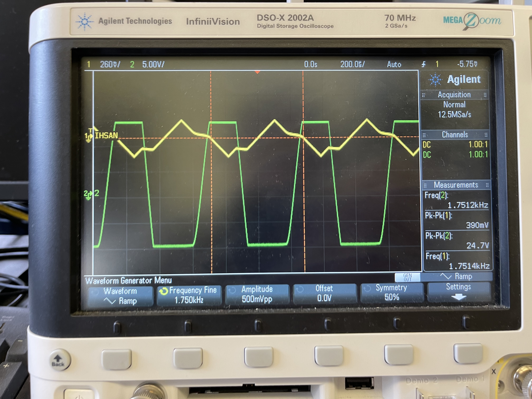The width and height of the screenshot is (532, 399).
Task: Select the Symmetry 50% softkey
Action: [x=392, y=293]
